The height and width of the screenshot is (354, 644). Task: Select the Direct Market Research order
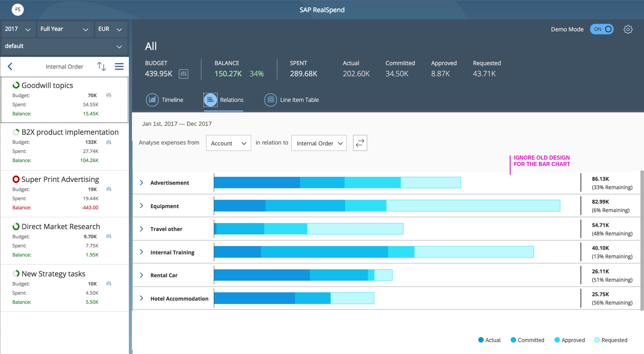click(64, 241)
